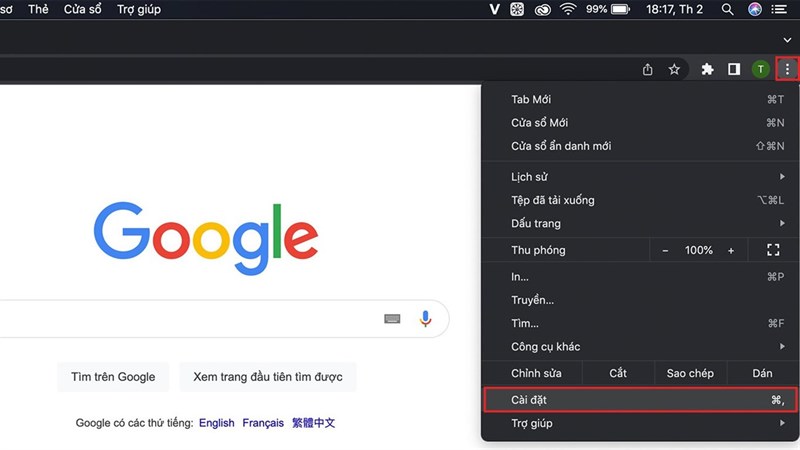Screen dimensions: 800x450
Task: Click the V app icon in menu bar
Action: pyautogui.click(x=494, y=9)
